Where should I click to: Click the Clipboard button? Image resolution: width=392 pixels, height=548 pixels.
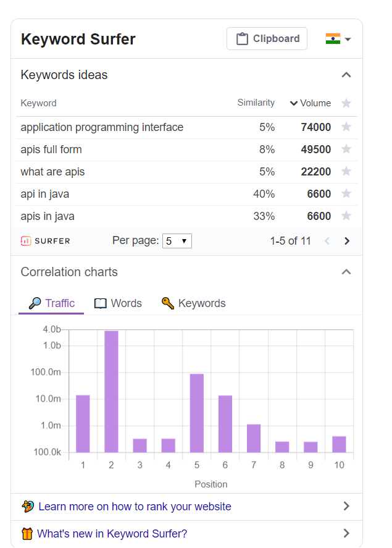(267, 39)
